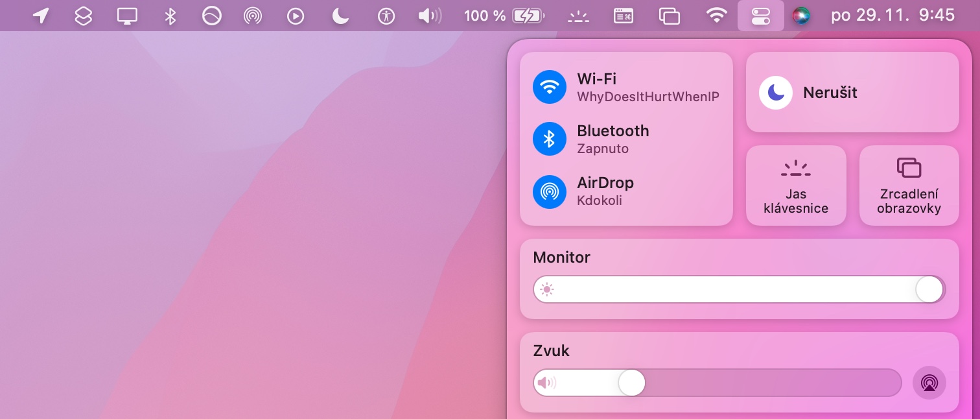The height and width of the screenshot is (419, 980).
Task: Open Monitor display options via Monitor label
Action: 561,257
